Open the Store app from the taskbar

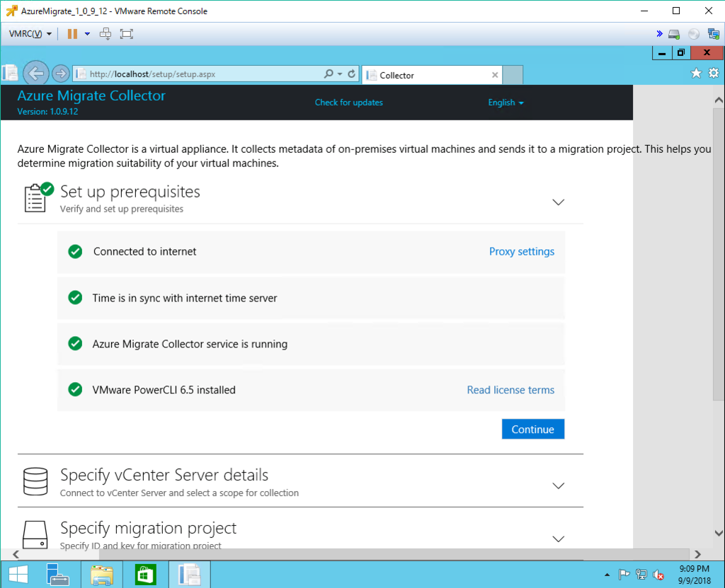145,575
